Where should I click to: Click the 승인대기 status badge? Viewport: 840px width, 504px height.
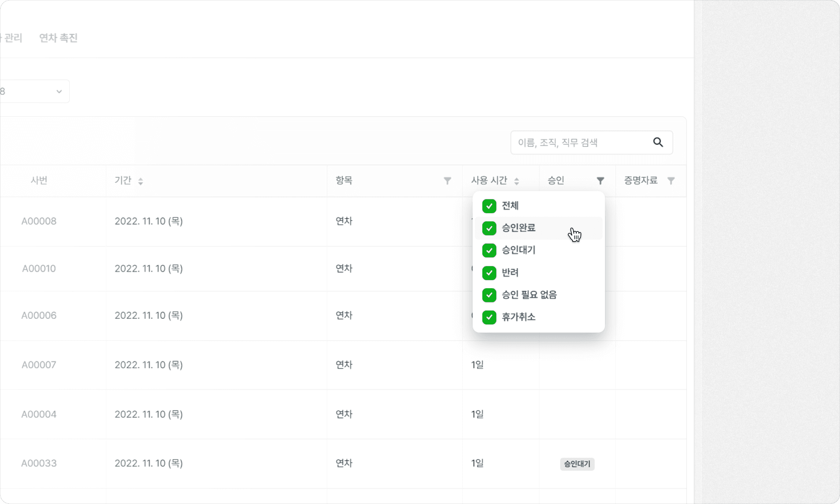[x=577, y=464]
